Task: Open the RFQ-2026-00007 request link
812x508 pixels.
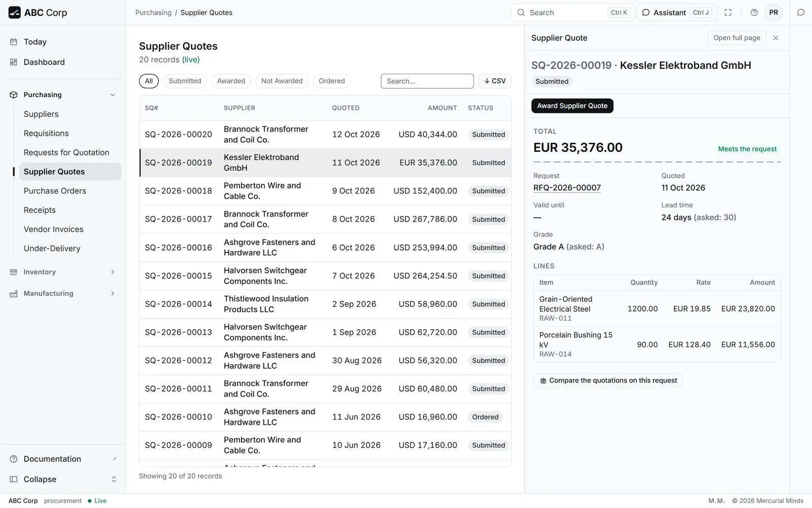Action: click(x=567, y=188)
